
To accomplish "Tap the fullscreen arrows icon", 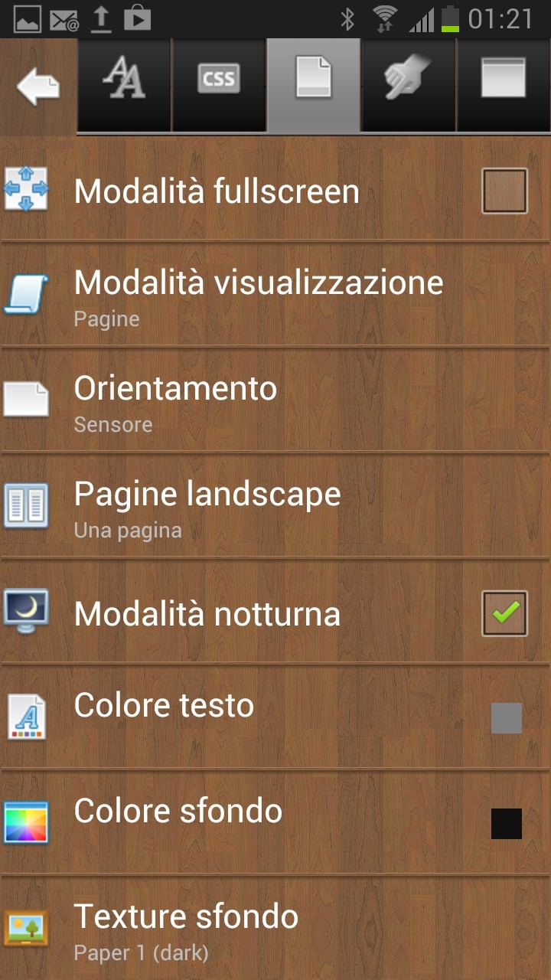I will (x=26, y=189).
